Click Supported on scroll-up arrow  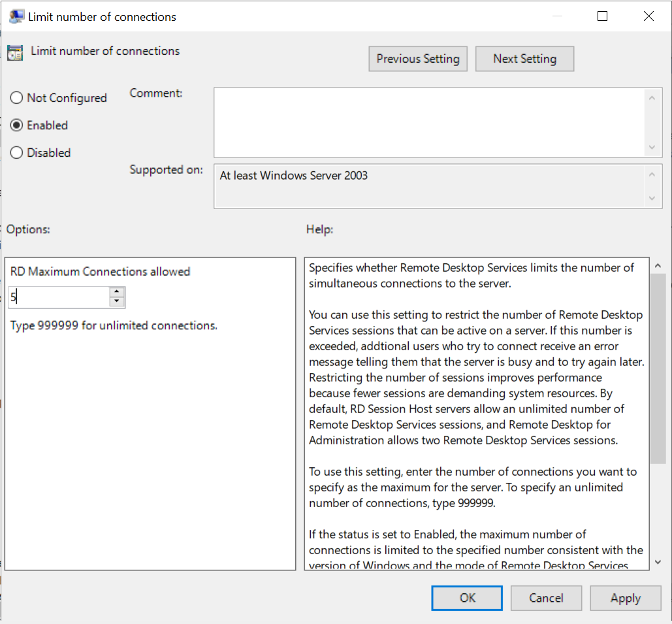point(652,174)
